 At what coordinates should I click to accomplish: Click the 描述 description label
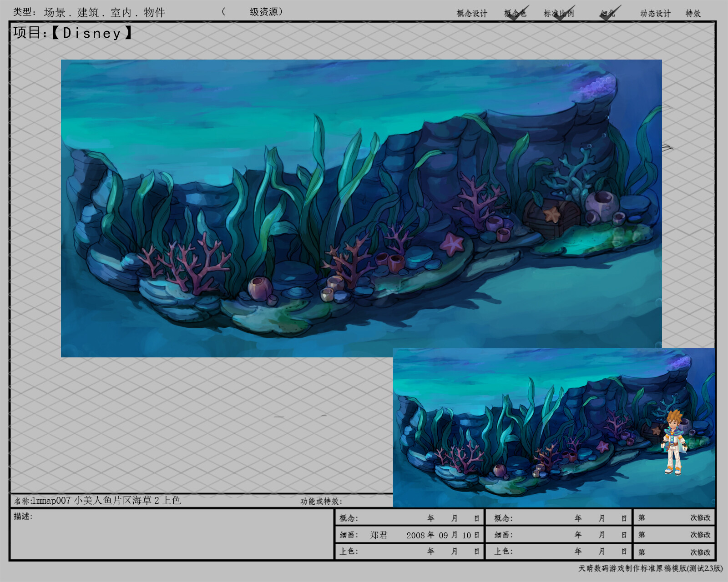point(23,516)
